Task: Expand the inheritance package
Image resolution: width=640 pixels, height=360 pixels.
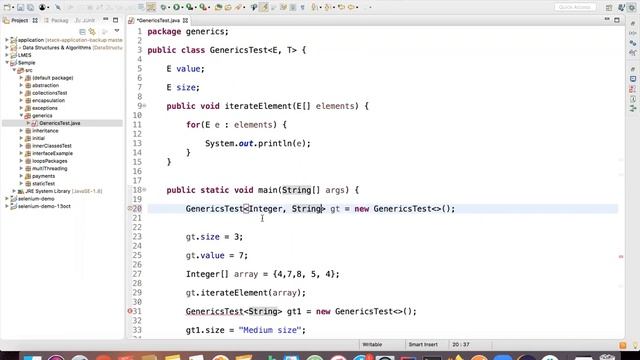Action: point(21,131)
